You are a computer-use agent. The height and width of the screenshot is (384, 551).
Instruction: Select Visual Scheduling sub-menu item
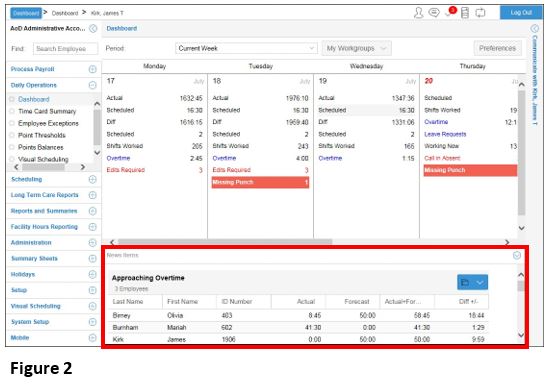tap(43, 159)
